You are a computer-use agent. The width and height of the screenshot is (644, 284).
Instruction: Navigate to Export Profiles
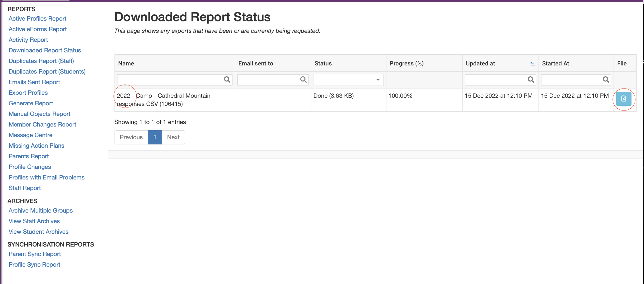pos(28,93)
